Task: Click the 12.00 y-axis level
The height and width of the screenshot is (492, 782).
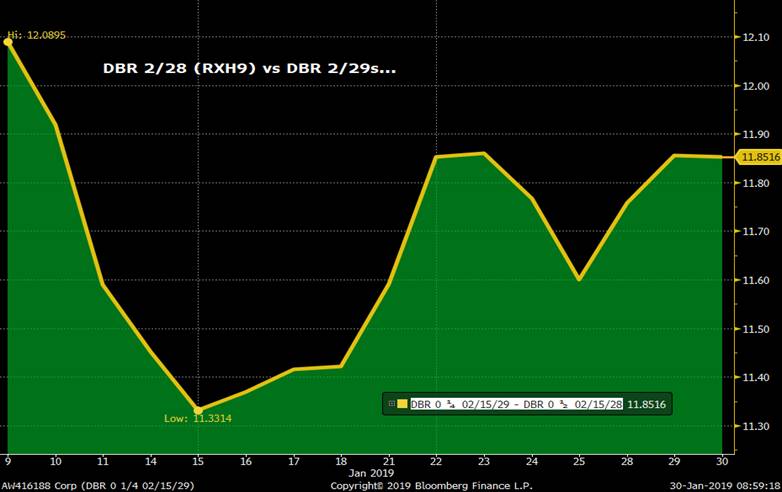Action: tap(755, 86)
